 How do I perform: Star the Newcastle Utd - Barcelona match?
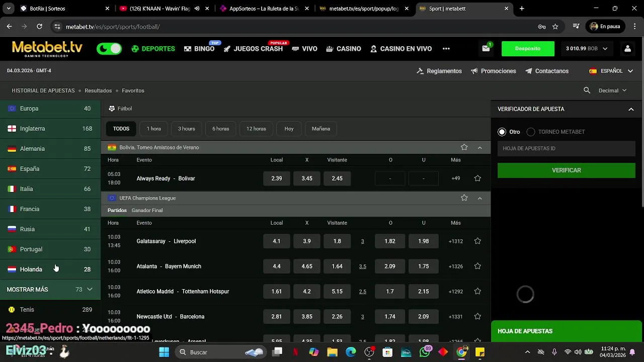[477, 317]
